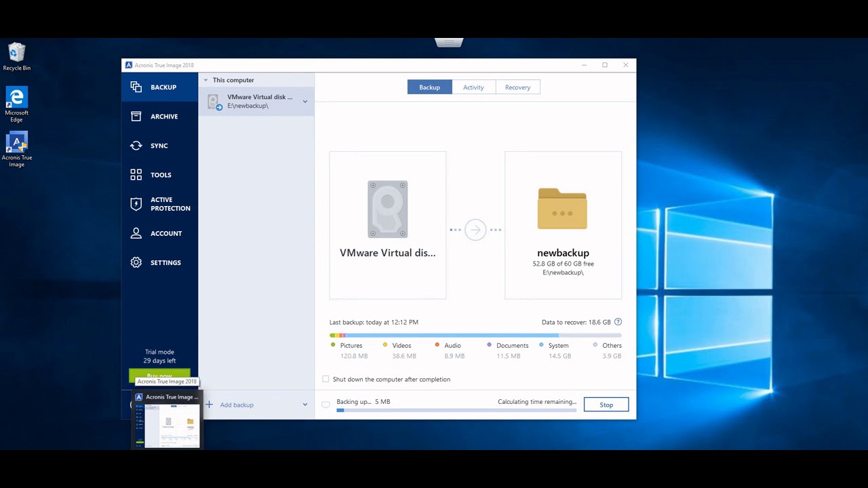
Task: Click the 120.8 MB Pictures size value
Action: [354, 356]
